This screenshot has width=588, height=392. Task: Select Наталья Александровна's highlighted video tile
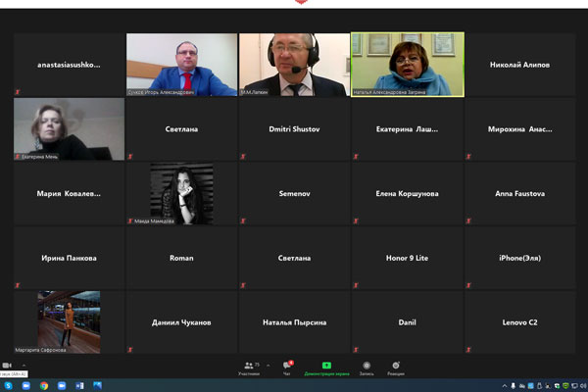(x=408, y=65)
